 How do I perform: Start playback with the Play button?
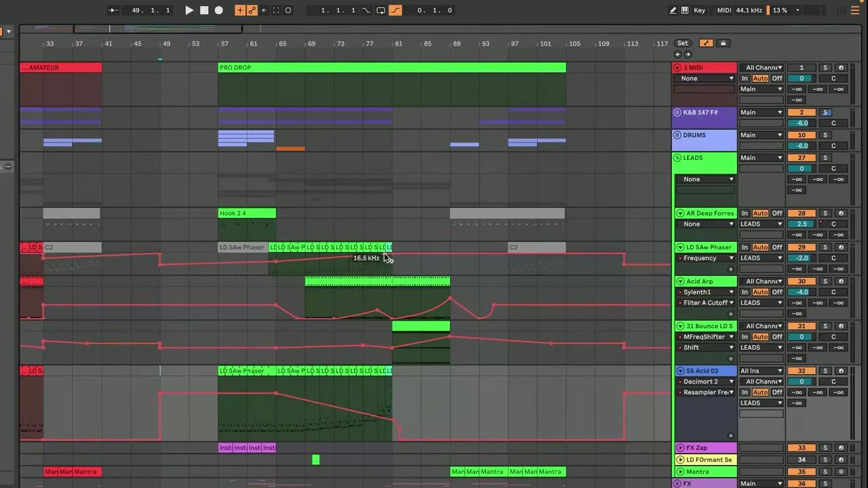click(189, 10)
